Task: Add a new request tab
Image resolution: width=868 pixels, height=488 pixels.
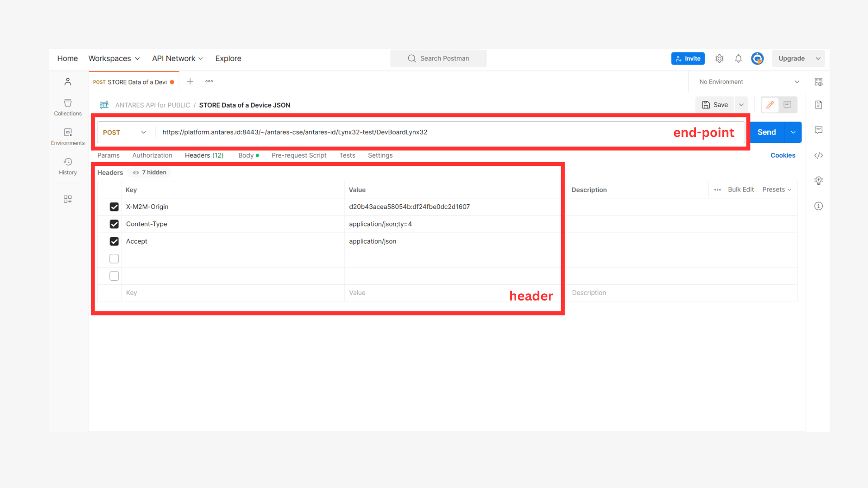Action: point(190,81)
